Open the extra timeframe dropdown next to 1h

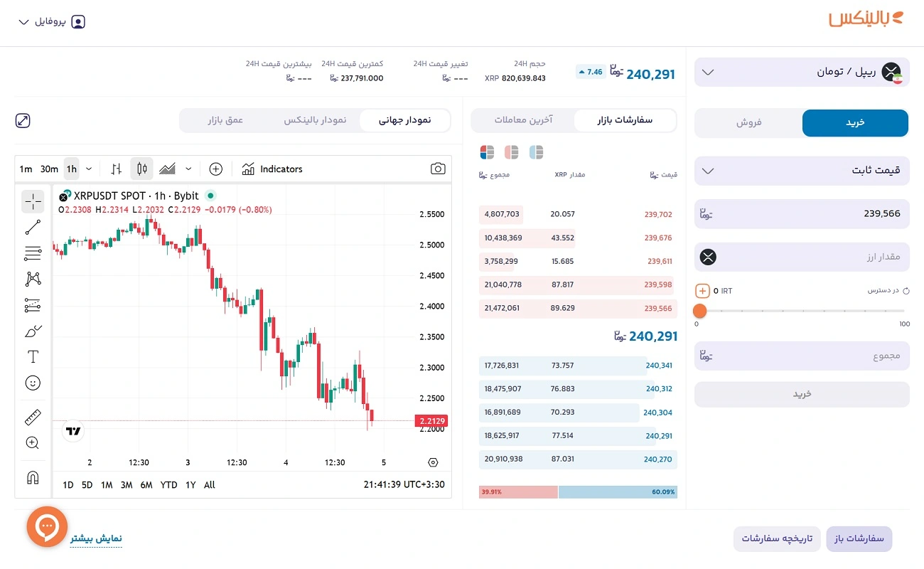pos(90,169)
